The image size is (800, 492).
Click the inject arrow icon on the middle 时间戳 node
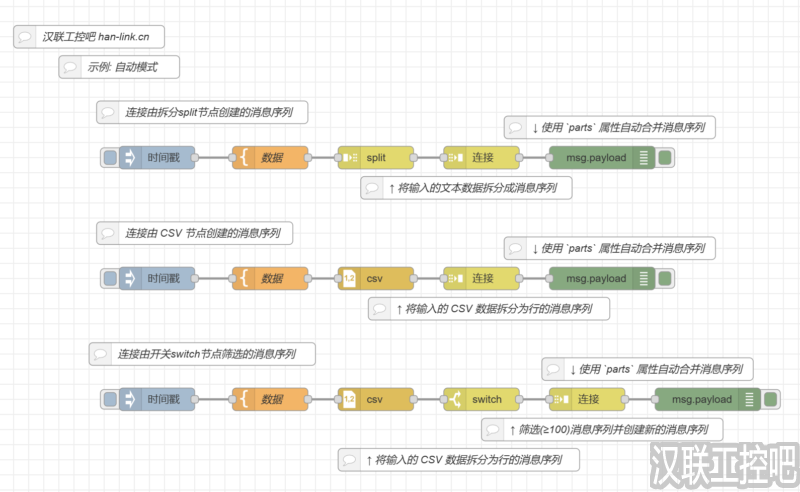coord(130,278)
